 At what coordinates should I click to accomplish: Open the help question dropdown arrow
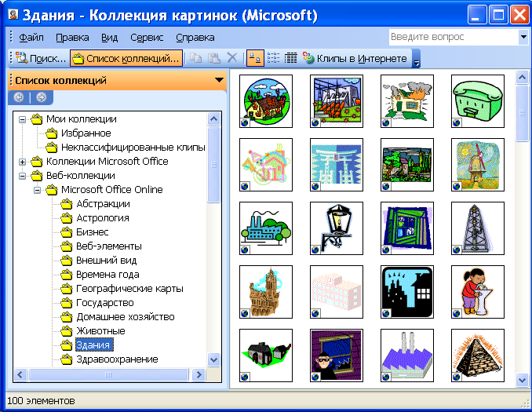tap(523, 37)
